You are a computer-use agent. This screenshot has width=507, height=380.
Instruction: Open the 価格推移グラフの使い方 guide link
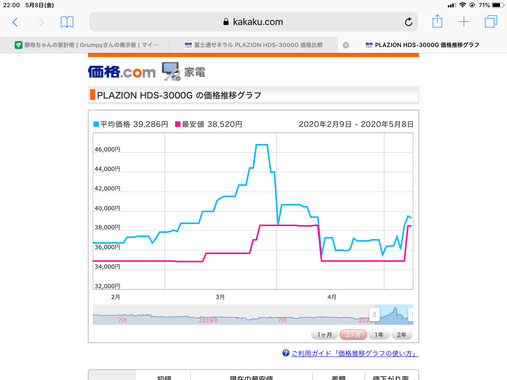[355, 353]
